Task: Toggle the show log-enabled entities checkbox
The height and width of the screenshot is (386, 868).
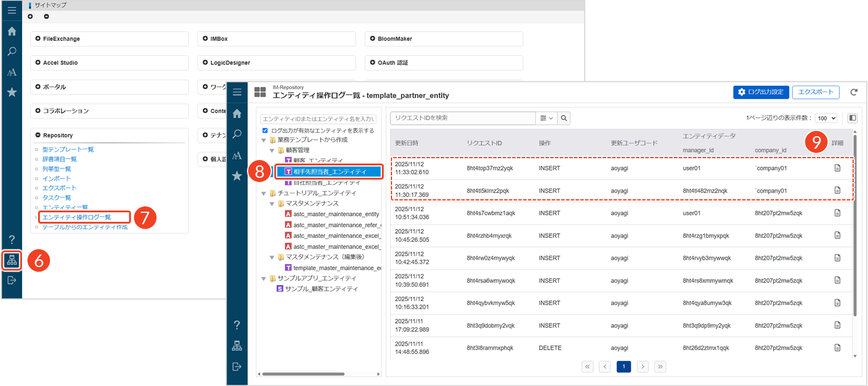Action: (x=265, y=131)
